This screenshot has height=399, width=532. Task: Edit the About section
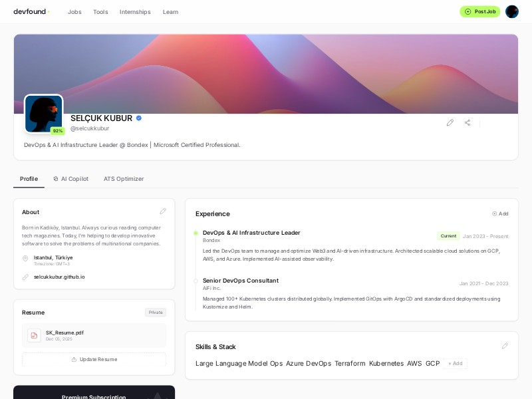click(163, 211)
